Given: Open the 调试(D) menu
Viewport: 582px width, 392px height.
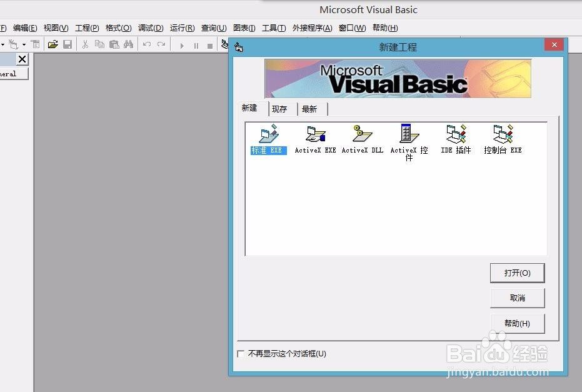Looking at the screenshot, I should click(151, 28).
